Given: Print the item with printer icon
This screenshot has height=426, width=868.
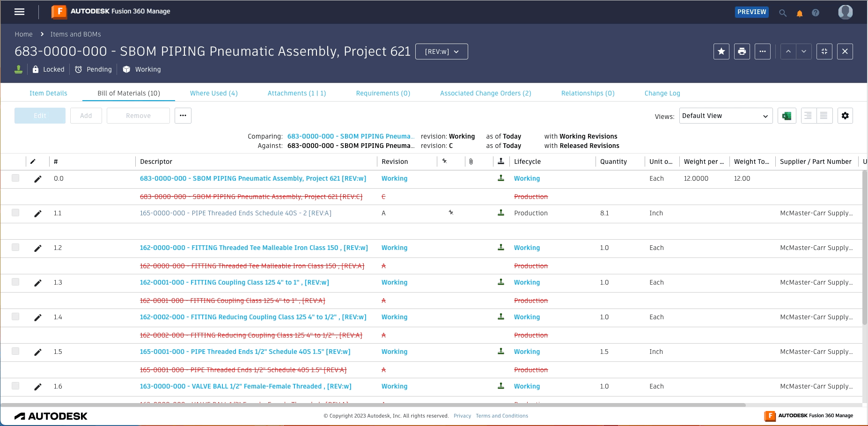Looking at the screenshot, I should [x=742, y=51].
